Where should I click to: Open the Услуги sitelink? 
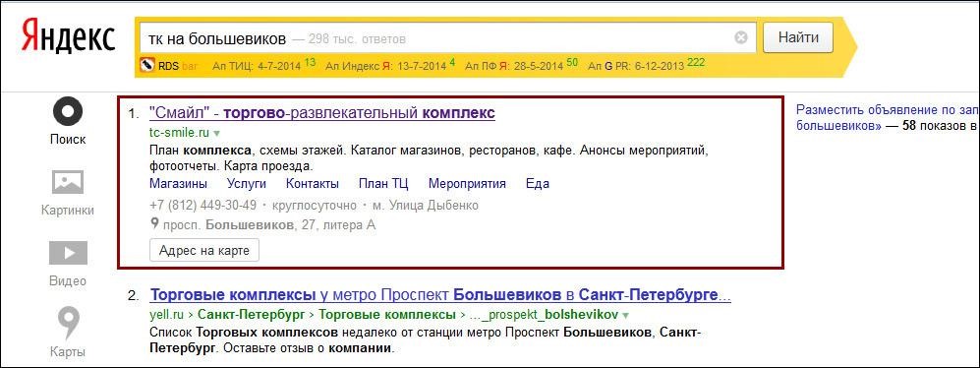[247, 184]
